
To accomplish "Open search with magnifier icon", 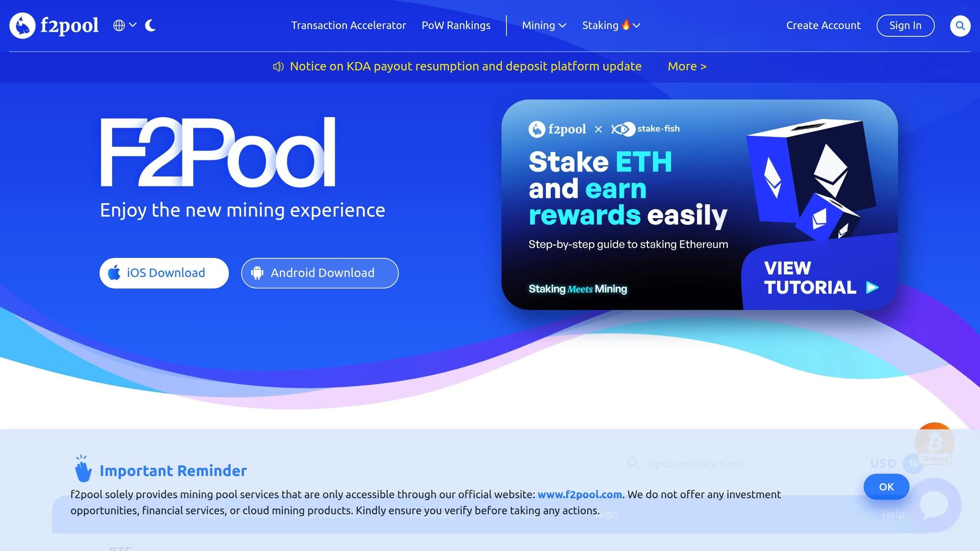I will point(960,26).
